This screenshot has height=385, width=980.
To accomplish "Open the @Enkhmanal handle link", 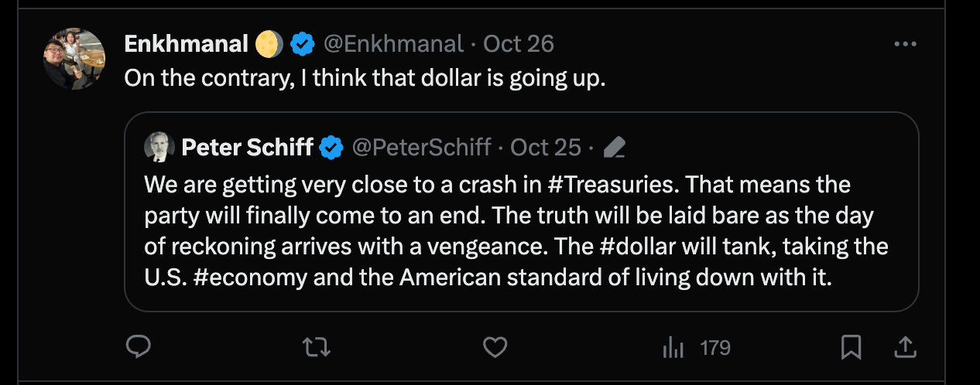I will (392, 44).
